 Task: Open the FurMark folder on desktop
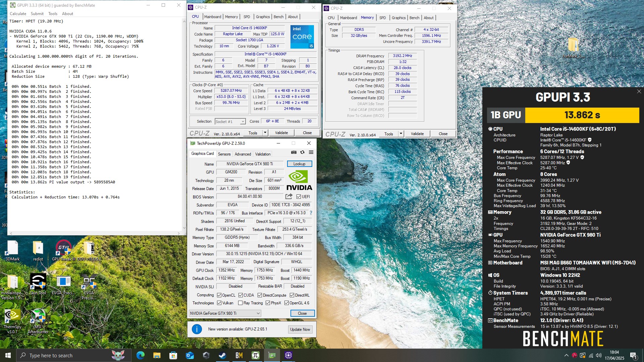click(x=573, y=48)
